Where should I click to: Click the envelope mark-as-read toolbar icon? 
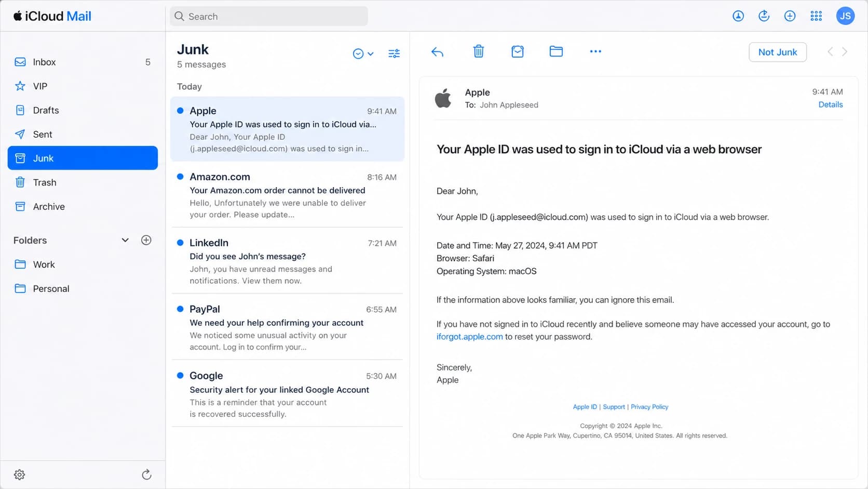[x=518, y=51]
